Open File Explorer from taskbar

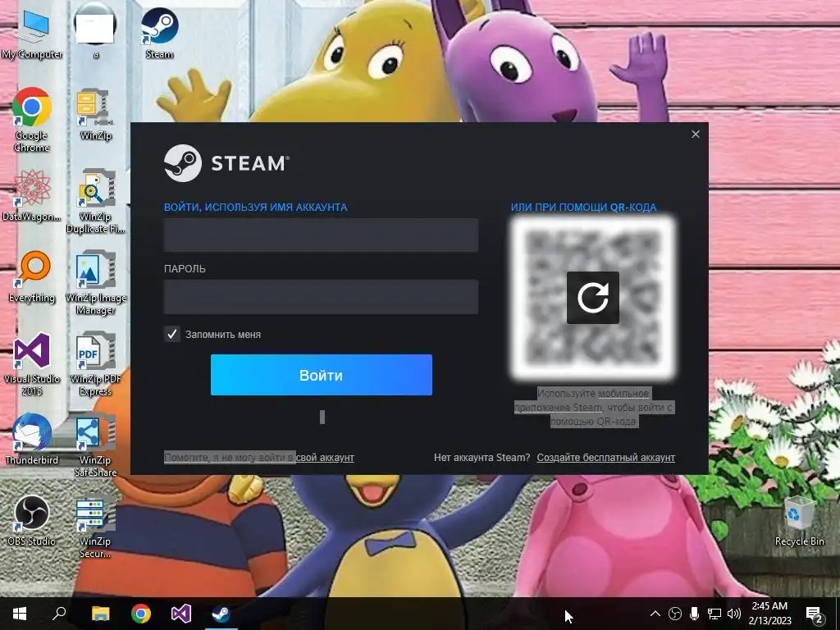click(x=100, y=614)
